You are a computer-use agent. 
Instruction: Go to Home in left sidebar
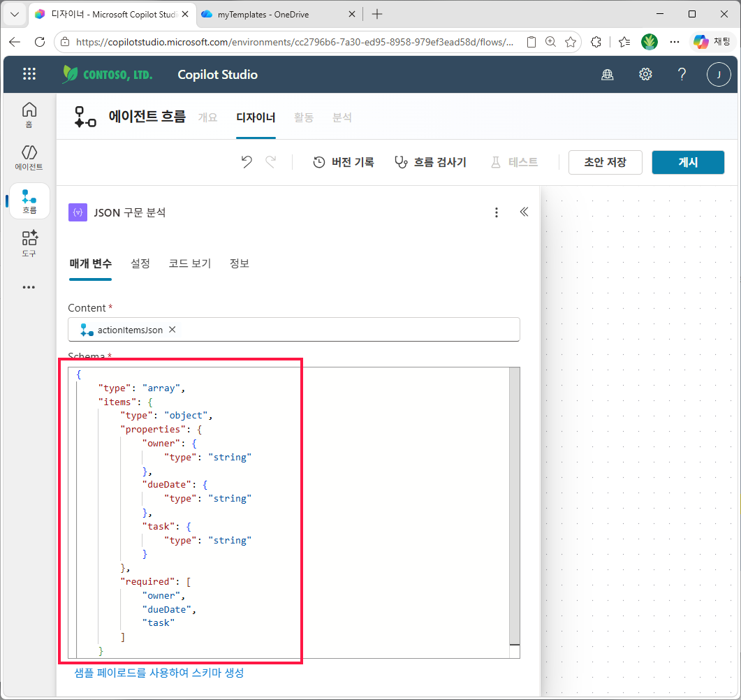pos(29,115)
